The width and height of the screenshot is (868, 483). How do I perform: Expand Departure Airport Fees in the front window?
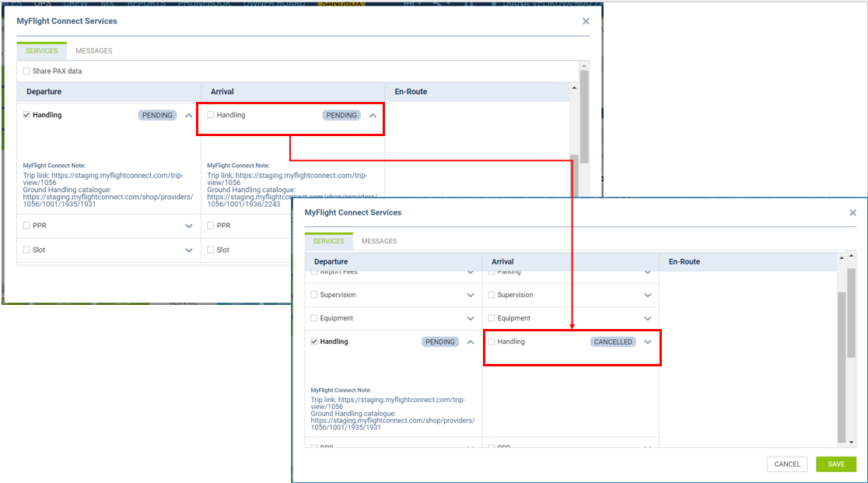[471, 272]
